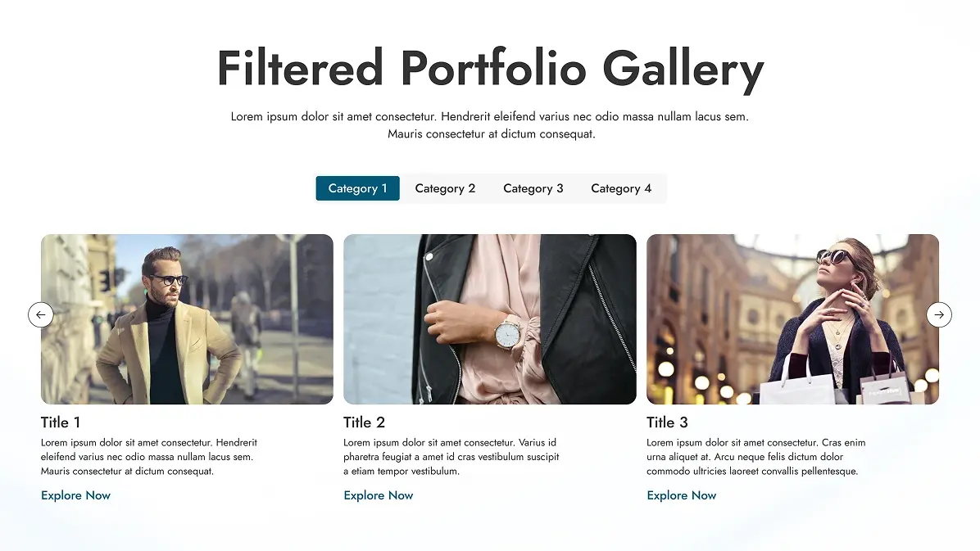Image resolution: width=980 pixels, height=551 pixels.
Task: Click the Title 1 heading
Action: click(x=61, y=422)
